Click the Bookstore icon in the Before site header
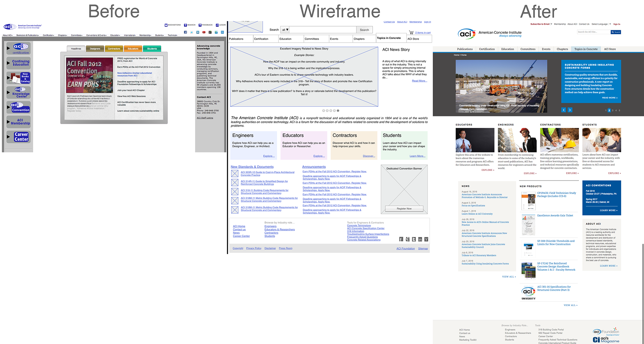 (x=166, y=25)
